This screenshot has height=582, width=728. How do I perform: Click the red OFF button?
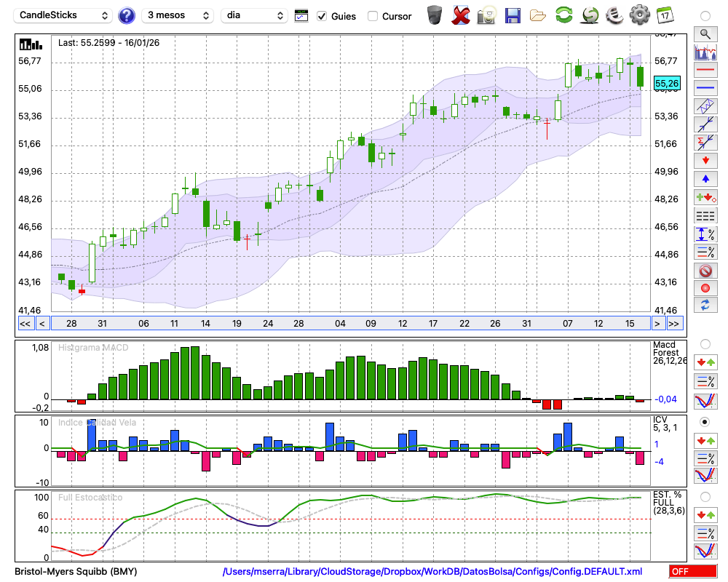click(x=692, y=572)
